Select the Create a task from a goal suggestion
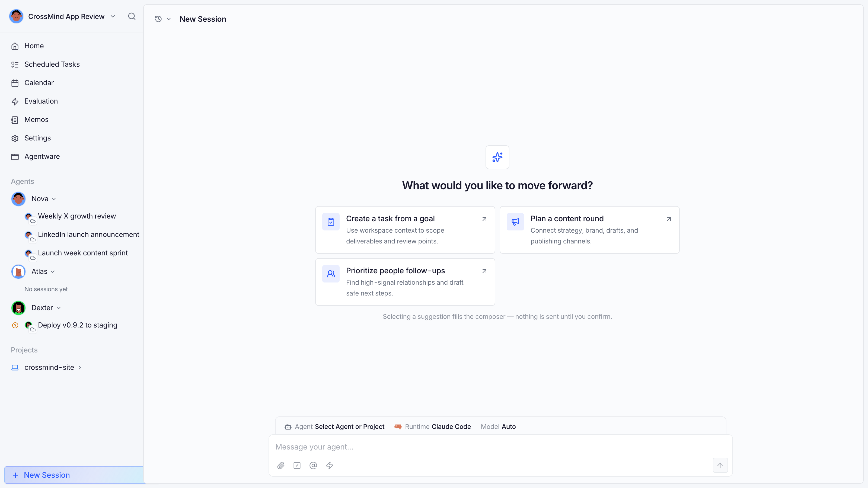This screenshot has width=868, height=488. tap(405, 230)
